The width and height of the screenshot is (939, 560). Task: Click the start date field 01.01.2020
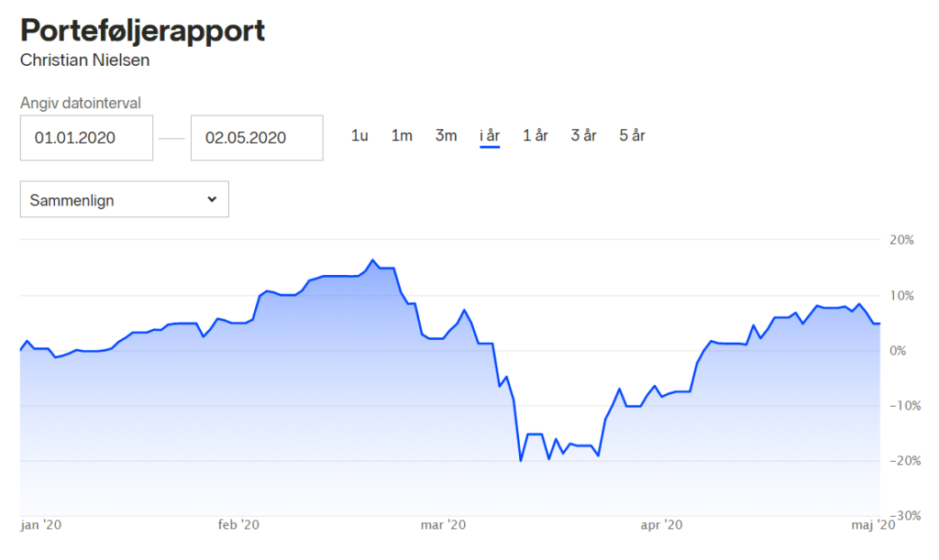click(86, 137)
